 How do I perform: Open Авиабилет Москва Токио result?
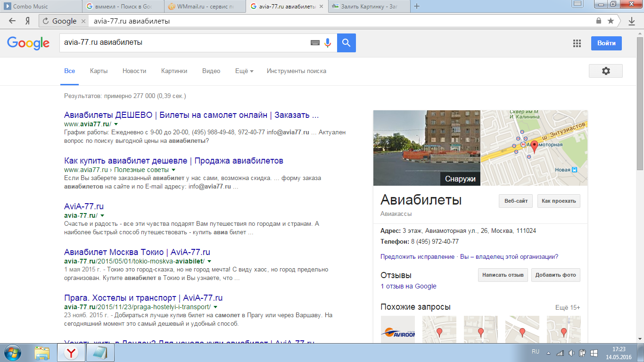(x=137, y=252)
